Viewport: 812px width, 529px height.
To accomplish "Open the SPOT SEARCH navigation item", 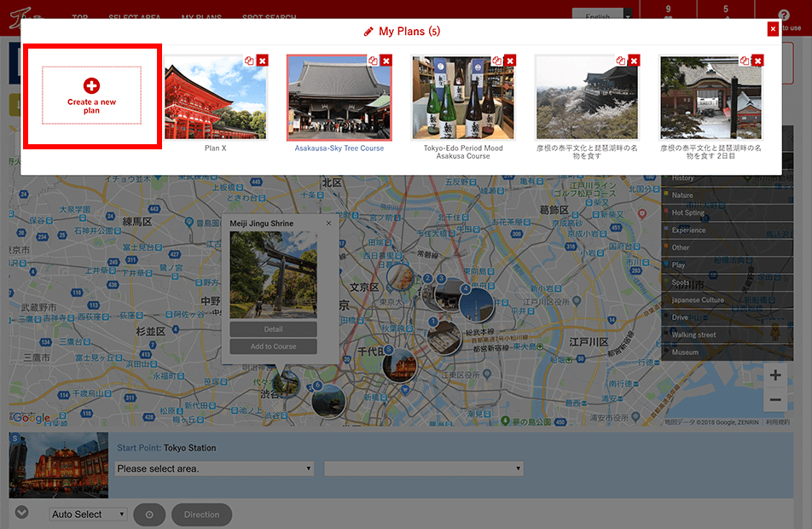I will pyautogui.click(x=270, y=16).
